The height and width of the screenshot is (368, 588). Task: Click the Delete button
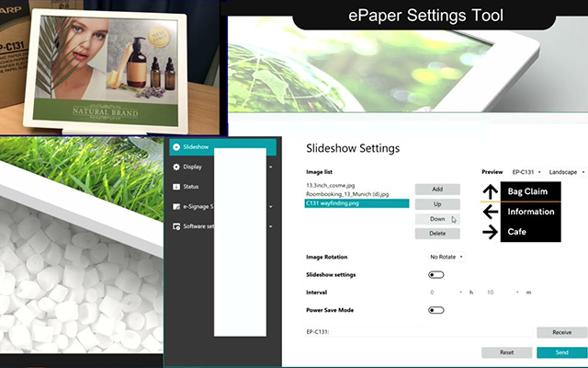pyautogui.click(x=437, y=234)
